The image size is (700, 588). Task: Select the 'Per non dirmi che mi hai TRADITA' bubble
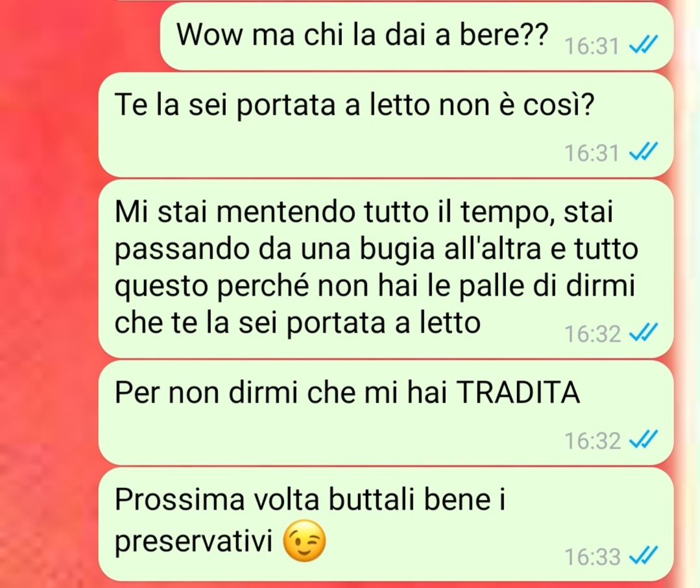pyautogui.click(x=386, y=413)
